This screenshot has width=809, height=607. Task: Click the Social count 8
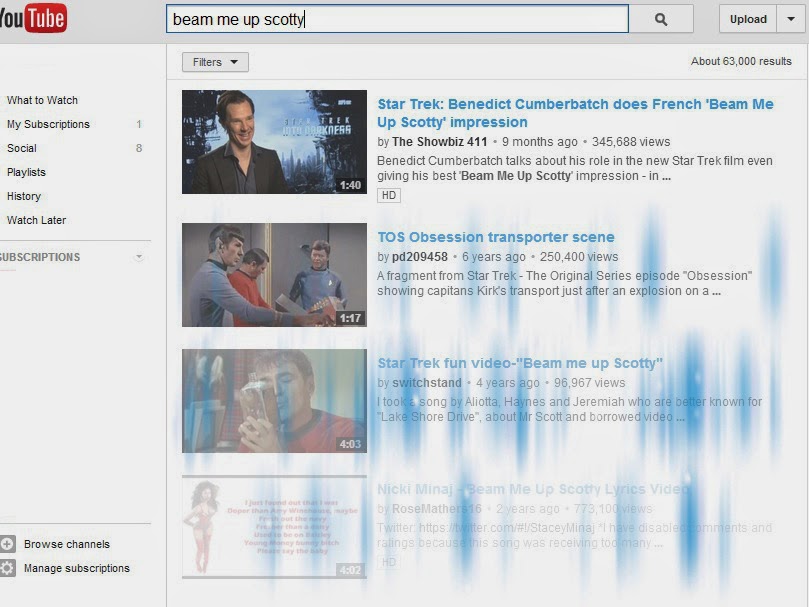139,148
